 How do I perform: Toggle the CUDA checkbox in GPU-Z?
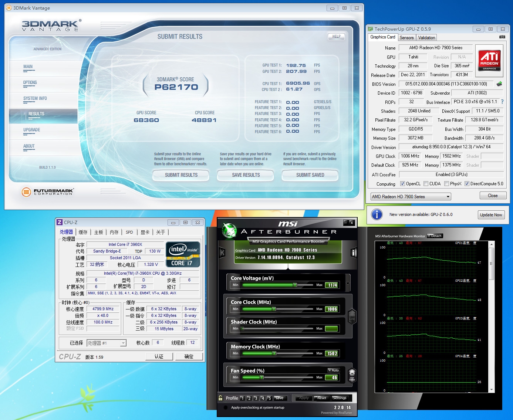point(426,184)
